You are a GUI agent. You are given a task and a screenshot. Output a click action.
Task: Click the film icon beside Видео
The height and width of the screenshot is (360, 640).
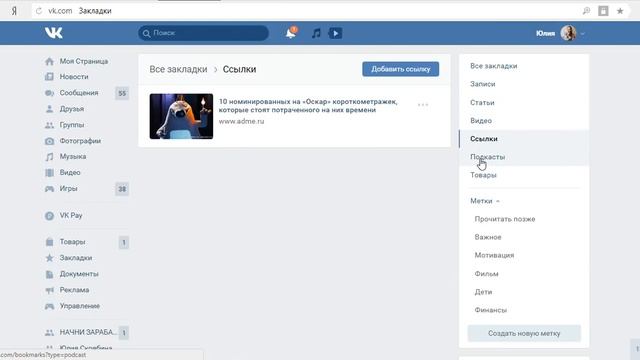(x=49, y=173)
